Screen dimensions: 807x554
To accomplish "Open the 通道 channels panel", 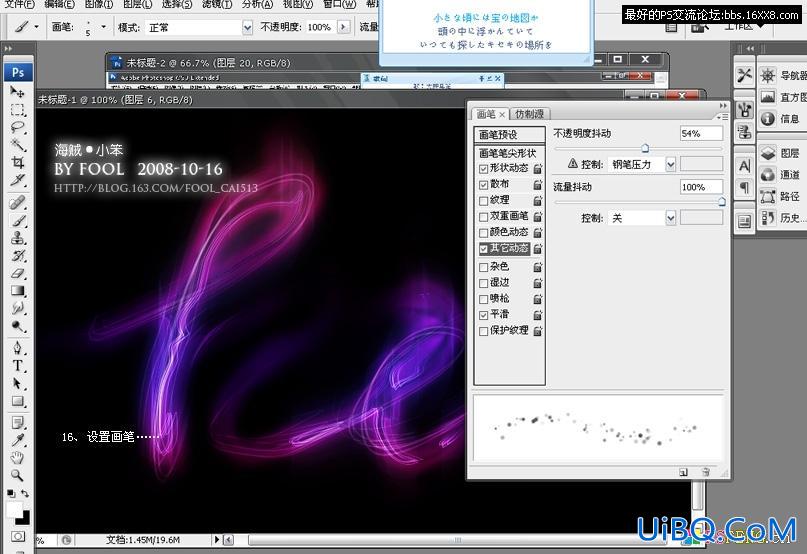I will click(780, 175).
